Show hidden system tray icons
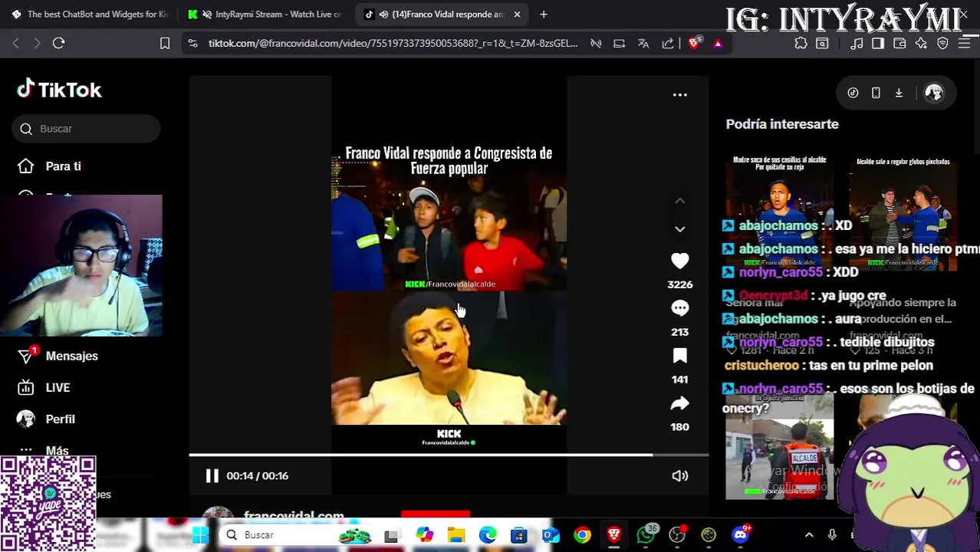 (809, 535)
